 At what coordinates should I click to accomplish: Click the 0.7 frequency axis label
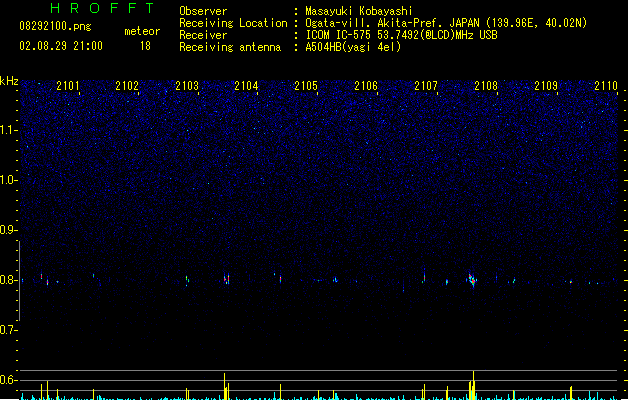8,330
